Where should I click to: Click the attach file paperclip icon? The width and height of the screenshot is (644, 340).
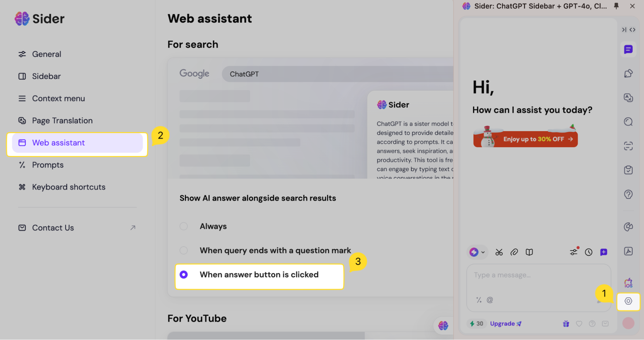tap(514, 252)
